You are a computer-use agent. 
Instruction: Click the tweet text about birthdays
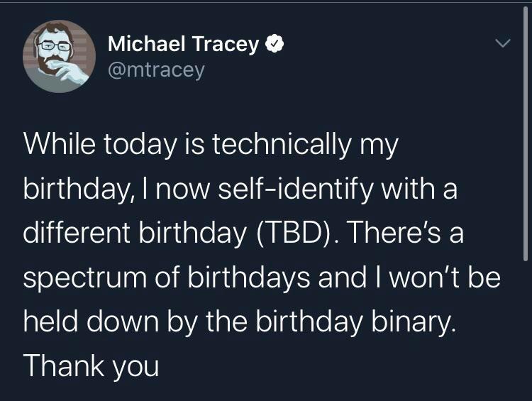coord(262,256)
